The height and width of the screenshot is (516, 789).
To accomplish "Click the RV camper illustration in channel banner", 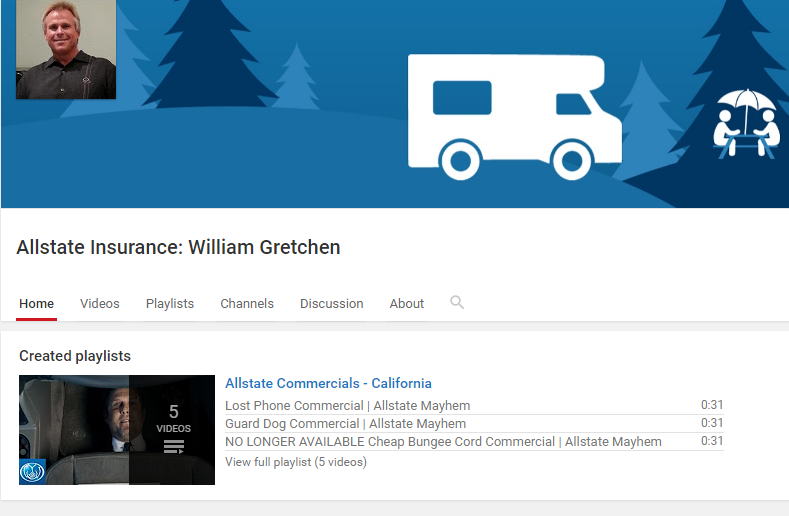I will 514,117.
